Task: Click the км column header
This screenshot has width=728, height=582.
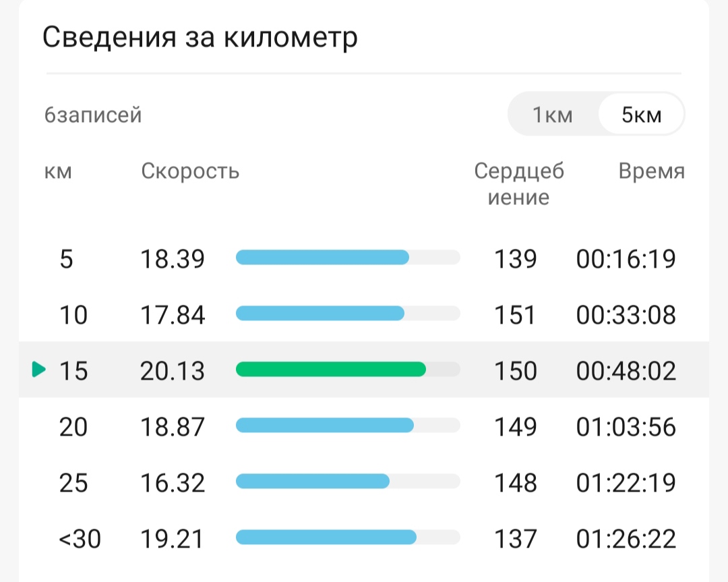Action: pyautogui.click(x=58, y=171)
